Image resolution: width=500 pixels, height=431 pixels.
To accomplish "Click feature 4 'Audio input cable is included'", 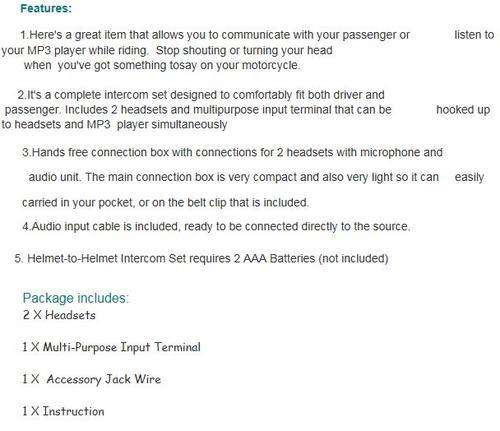I will [x=216, y=227].
